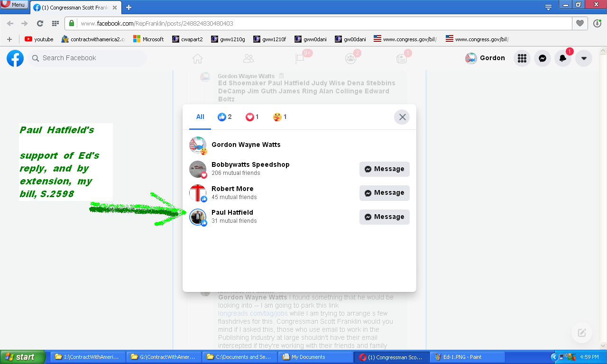Open Gordon Wayne Watts profile name
The width and height of the screenshot is (607, 364).
246,145
